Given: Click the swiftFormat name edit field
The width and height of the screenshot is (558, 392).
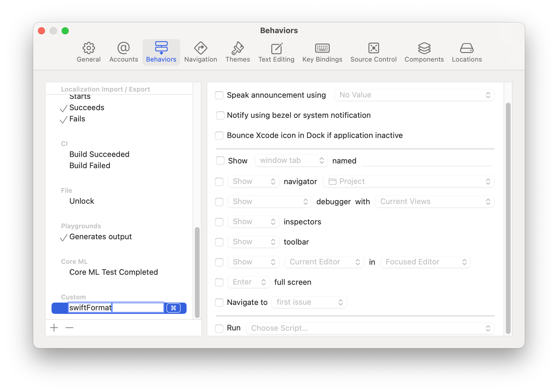Looking at the screenshot, I should click(116, 308).
